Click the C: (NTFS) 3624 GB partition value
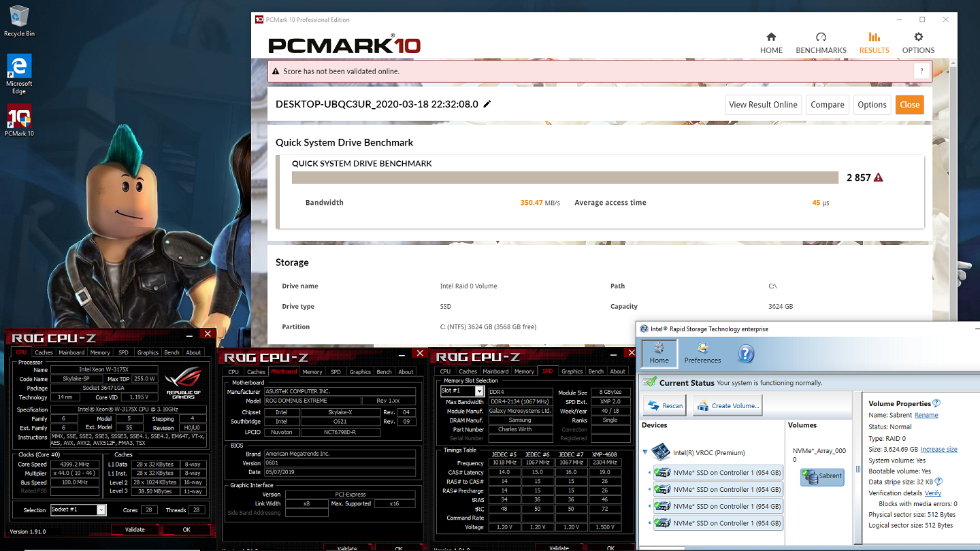The image size is (980, 551). (488, 327)
